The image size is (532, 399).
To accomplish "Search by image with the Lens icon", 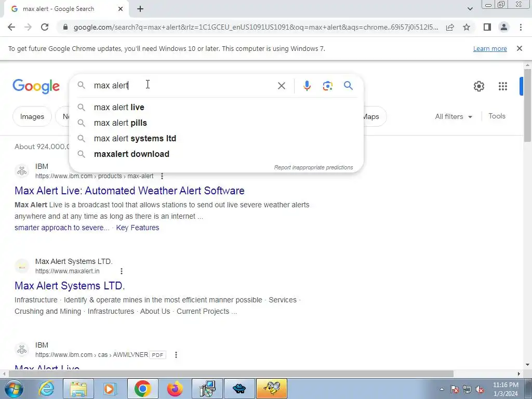I will click(327, 86).
